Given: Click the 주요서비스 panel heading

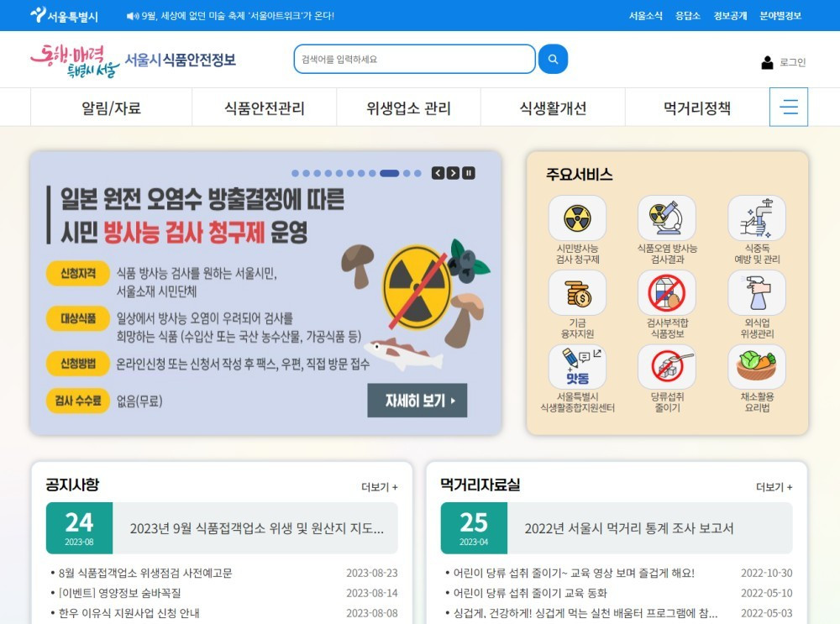Looking at the screenshot, I should [579, 174].
